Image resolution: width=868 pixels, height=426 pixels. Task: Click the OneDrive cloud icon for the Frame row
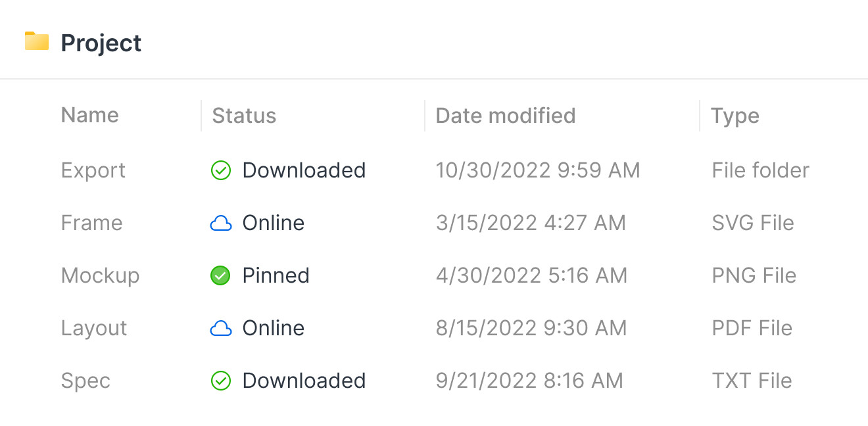tap(222, 223)
